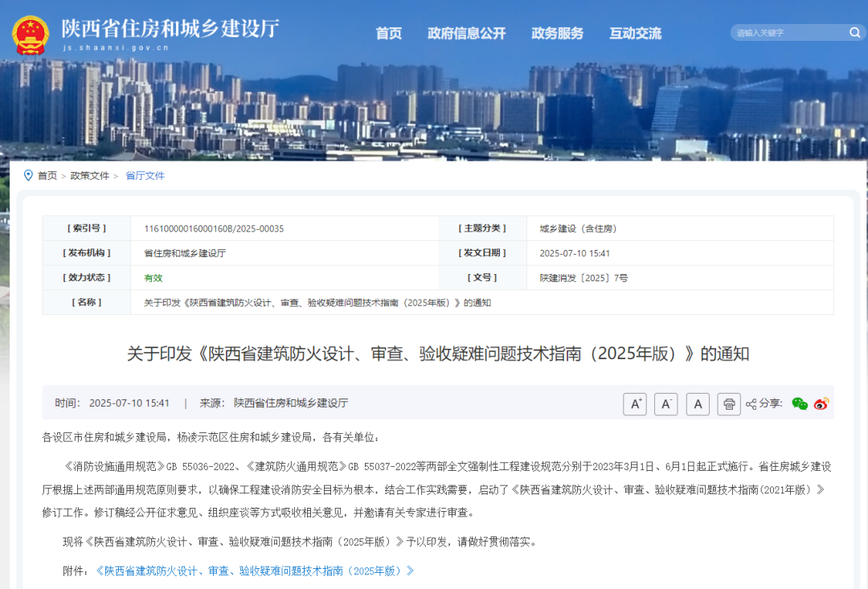The image size is (868, 589).
Task: Click the search magnifier icon
Action: (x=854, y=33)
